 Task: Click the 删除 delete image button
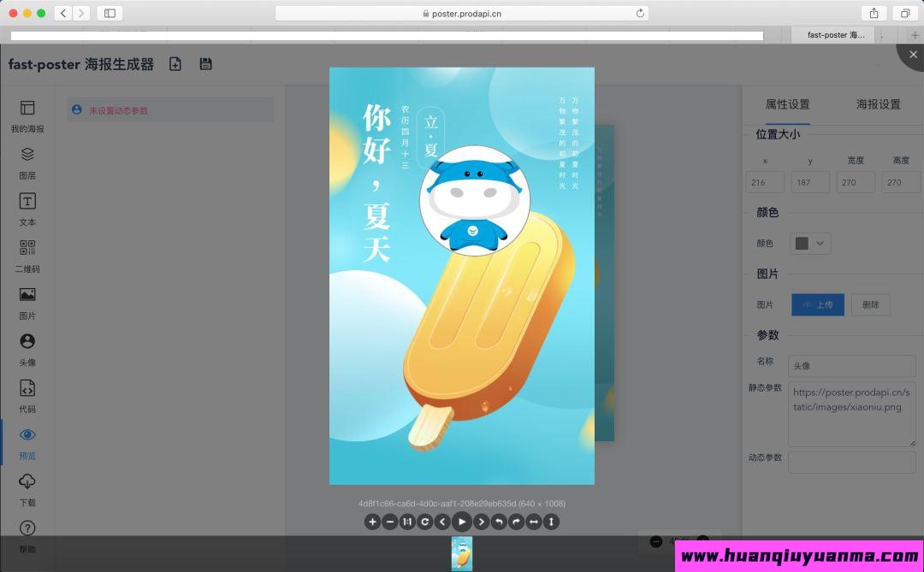(870, 304)
